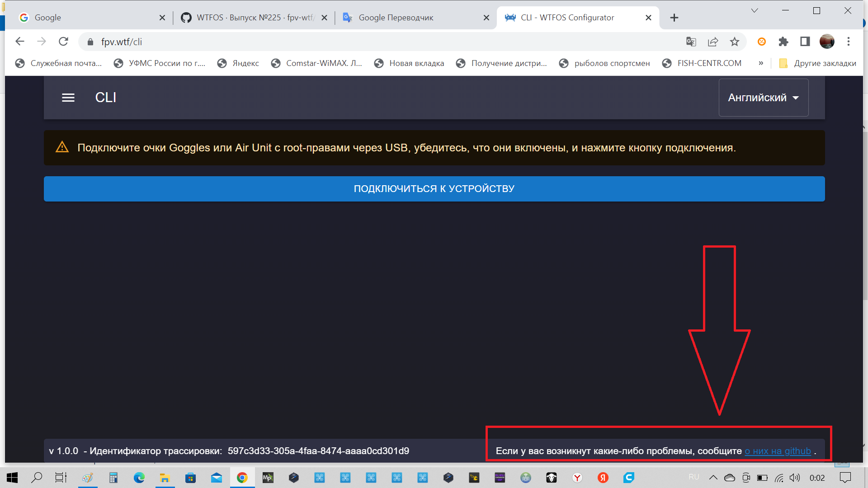Click the address bar to edit the URL

click(x=316, y=42)
